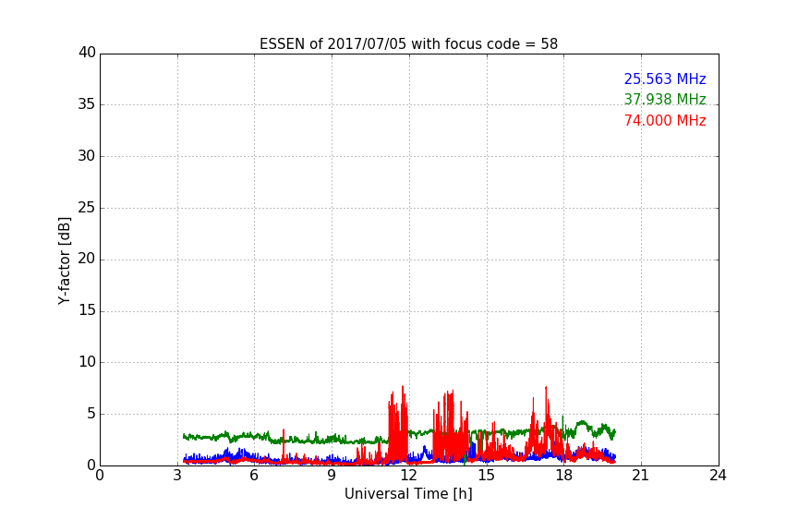
Task: Click x-axis tick label 9
Action: point(332,476)
